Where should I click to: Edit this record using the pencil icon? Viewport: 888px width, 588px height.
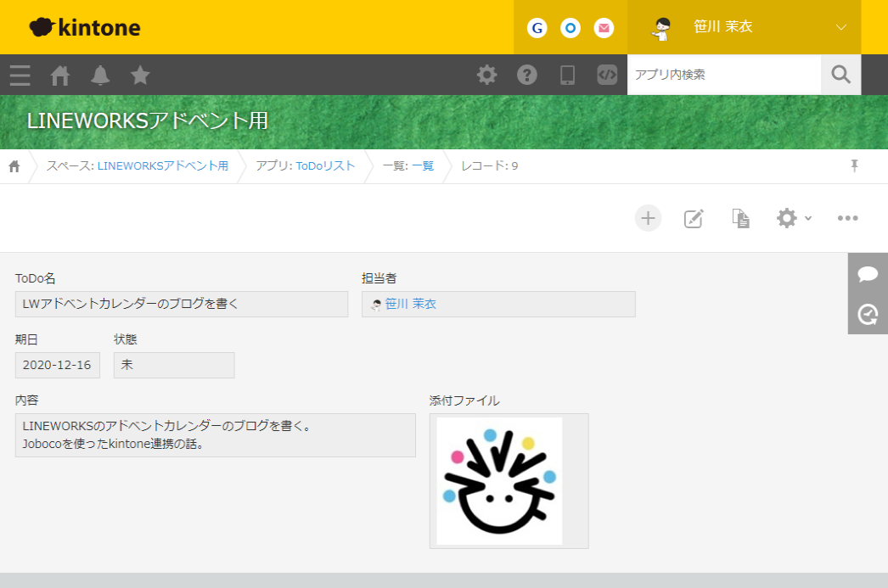694,218
